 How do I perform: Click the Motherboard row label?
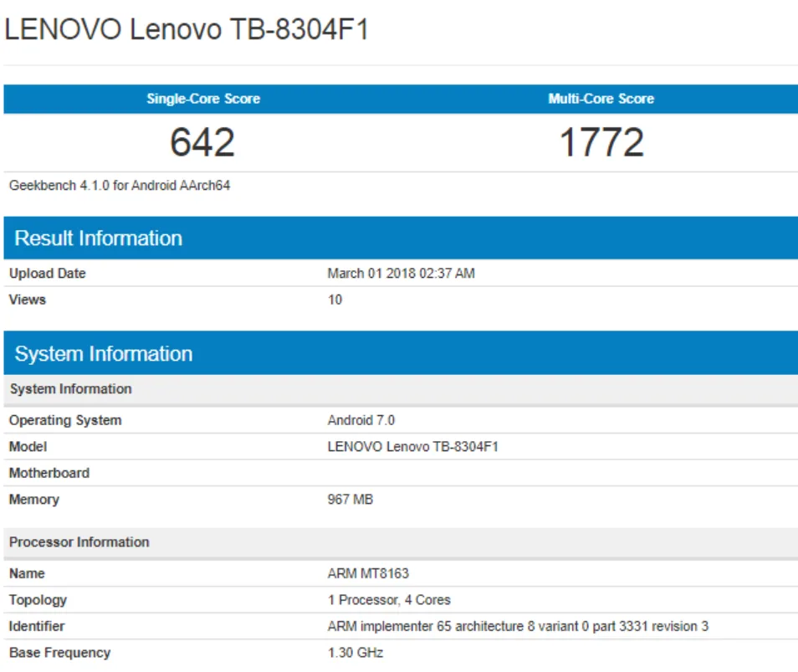click(x=49, y=473)
